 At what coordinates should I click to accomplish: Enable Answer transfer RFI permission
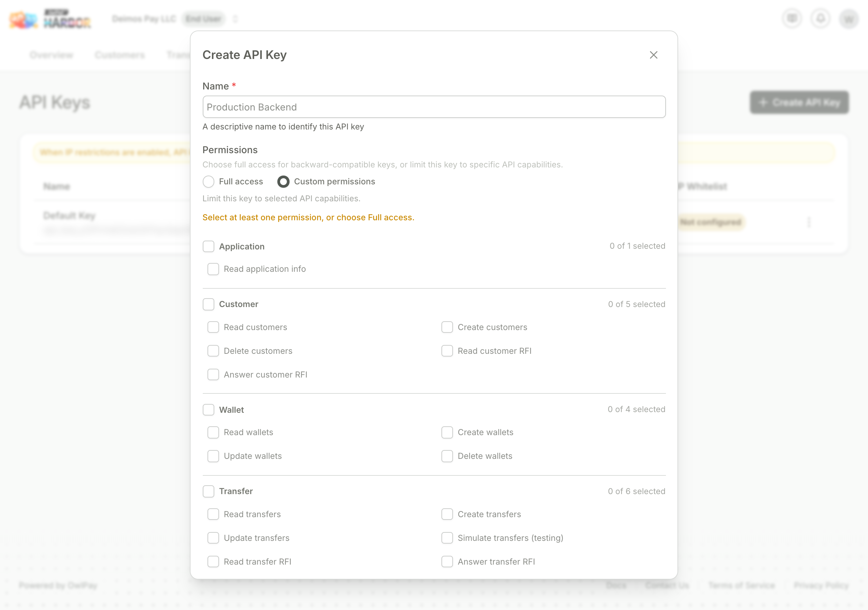(x=447, y=562)
